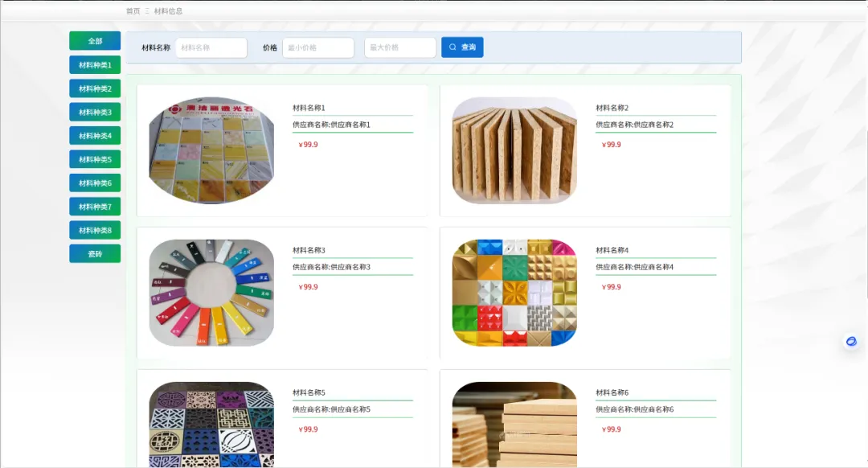Viewport: 868px width, 468px height.
Task: Open the 3D wall panel image of 材料名称4
Action: (514, 293)
